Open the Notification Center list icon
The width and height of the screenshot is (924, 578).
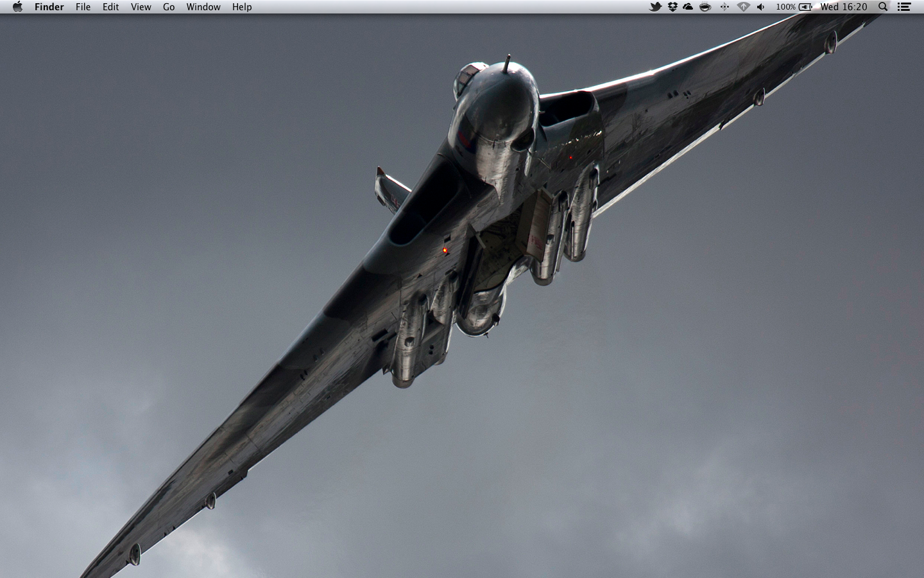(904, 7)
